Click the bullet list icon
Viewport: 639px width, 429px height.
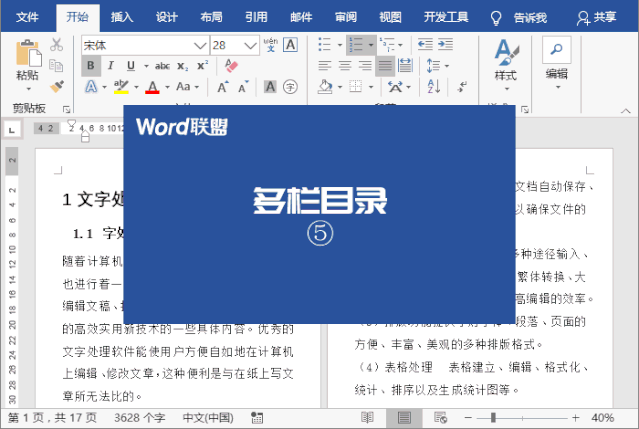(324, 44)
